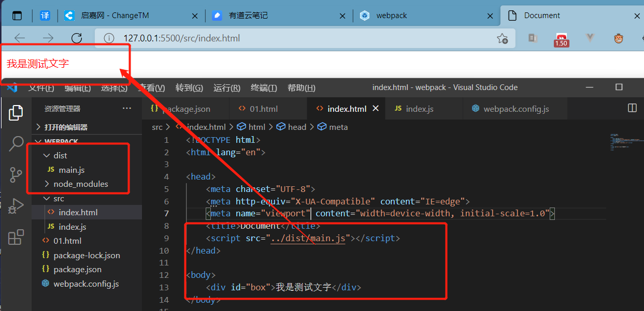This screenshot has width=644, height=311.
Task: Open the 选择(S) menu
Action: (x=114, y=87)
